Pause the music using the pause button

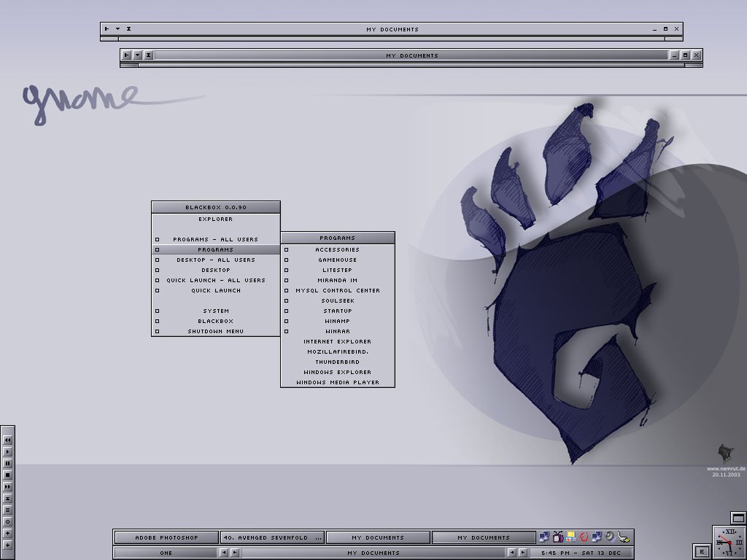7,463
